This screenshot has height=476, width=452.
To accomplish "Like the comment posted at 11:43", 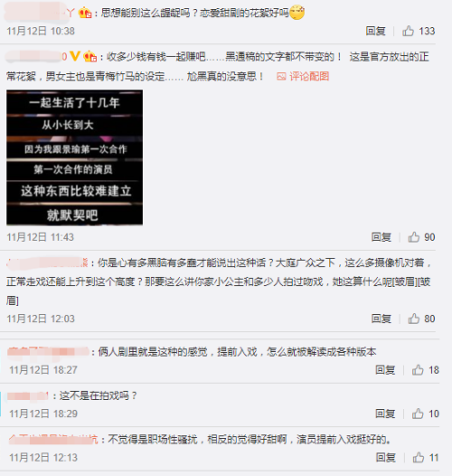I will pos(413,237).
